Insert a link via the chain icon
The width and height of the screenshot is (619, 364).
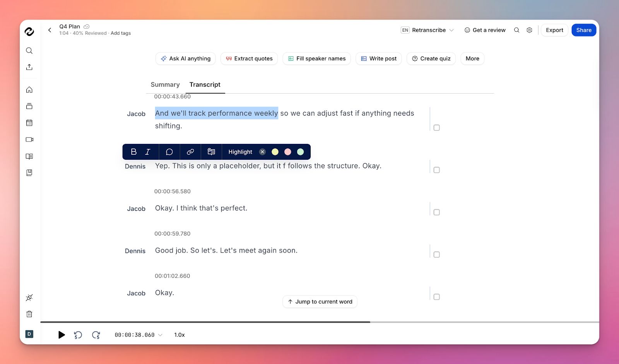(x=190, y=152)
